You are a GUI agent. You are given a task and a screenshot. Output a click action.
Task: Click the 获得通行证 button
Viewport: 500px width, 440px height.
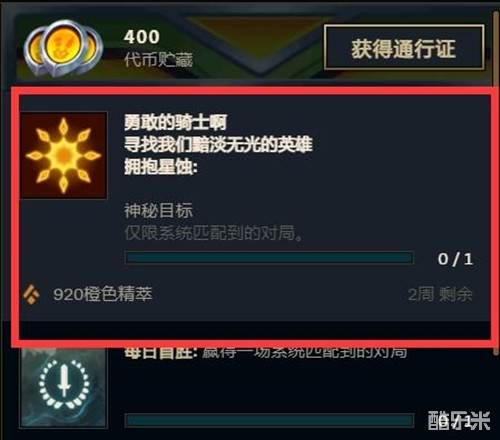pos(404,47)
